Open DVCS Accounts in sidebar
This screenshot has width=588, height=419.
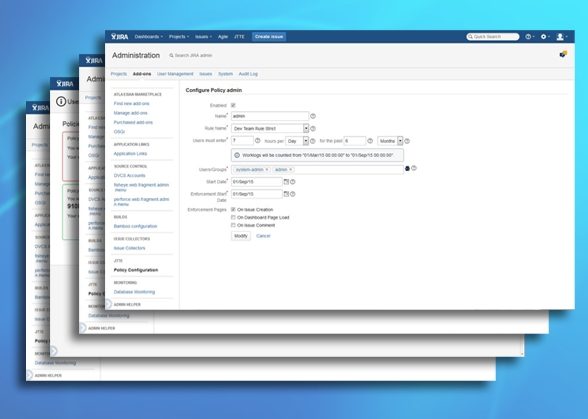pos(129,176)
